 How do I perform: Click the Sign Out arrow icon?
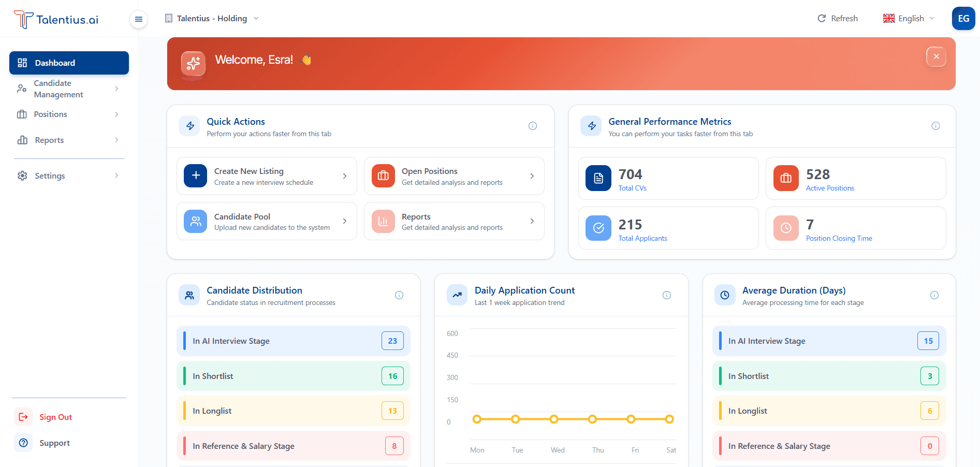pos(23,417)
